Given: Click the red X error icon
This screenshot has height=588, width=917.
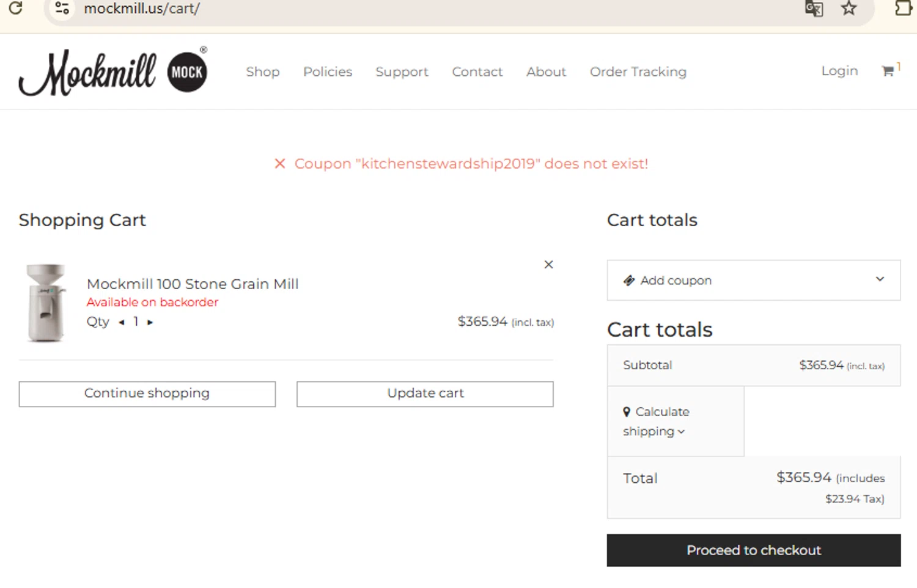Looking at the screenshot, I should point(280,164).
